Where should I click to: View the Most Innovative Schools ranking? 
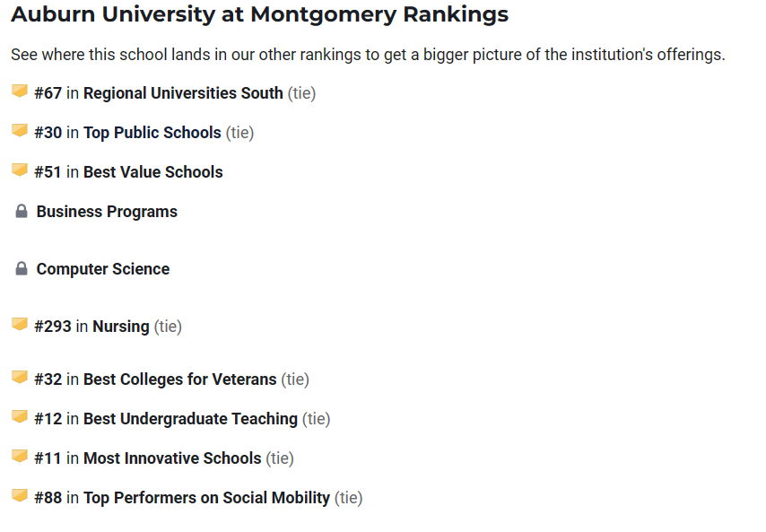tap(172, 458)
